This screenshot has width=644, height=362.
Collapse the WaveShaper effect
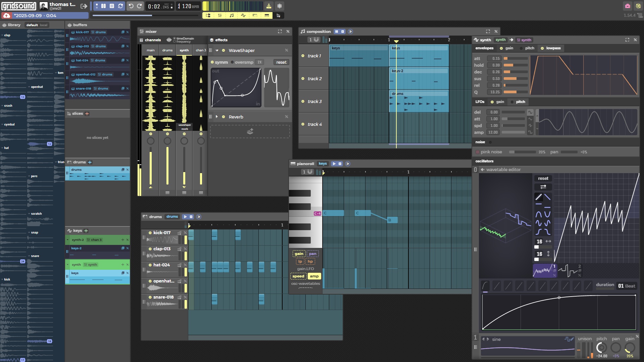coord(217,51)
